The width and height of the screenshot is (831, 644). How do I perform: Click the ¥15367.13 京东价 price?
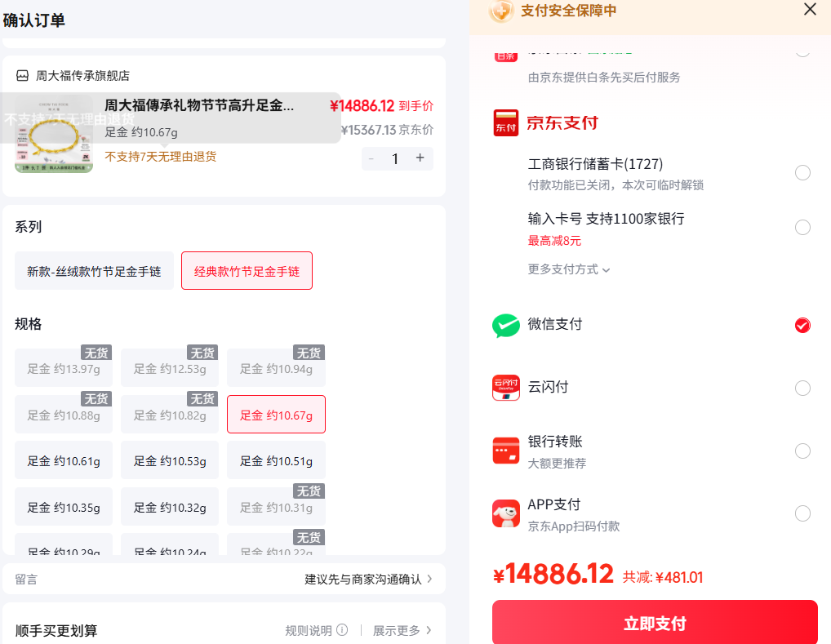tap(387, 130)
